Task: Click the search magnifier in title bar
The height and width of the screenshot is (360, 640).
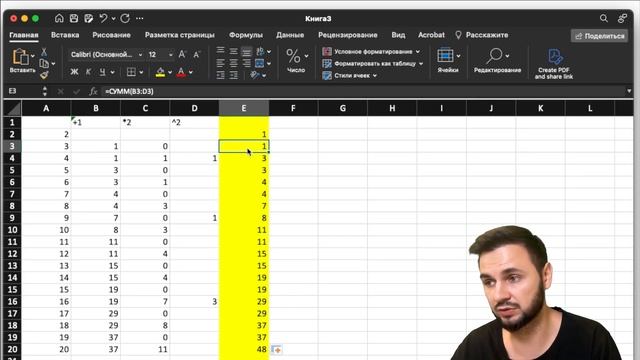Action: pos(604,18)
